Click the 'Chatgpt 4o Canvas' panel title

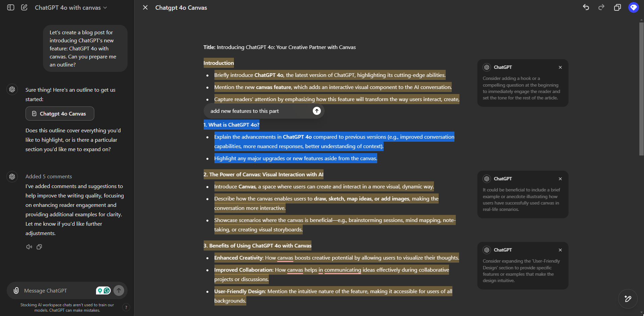[x=181, y=7]
